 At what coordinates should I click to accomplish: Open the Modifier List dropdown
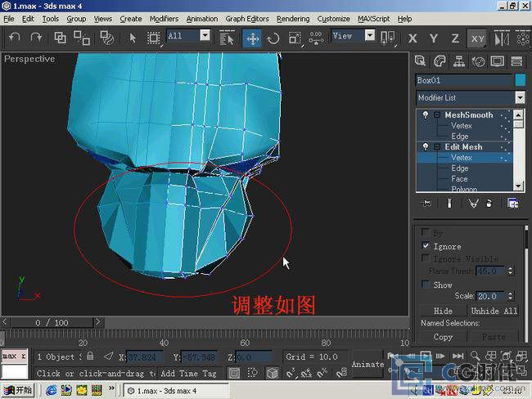pos(520,97)
